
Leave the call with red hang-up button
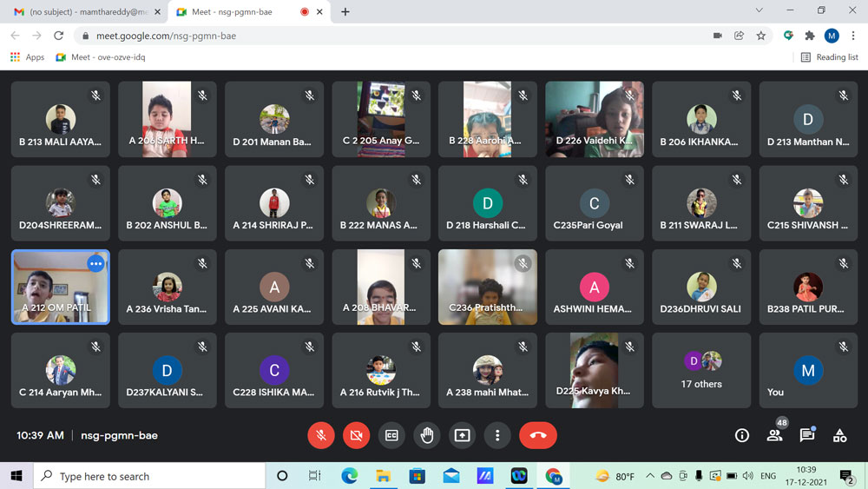[x=537, y=435]
